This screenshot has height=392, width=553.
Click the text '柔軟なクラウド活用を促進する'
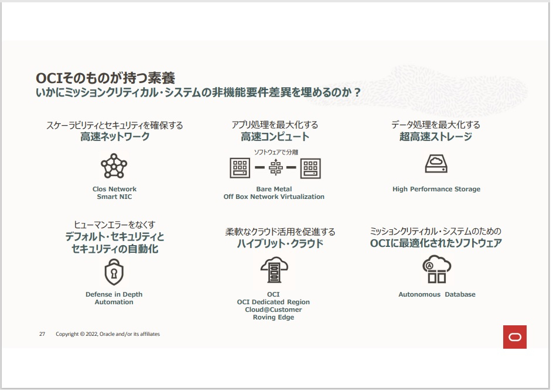(281, 233)
